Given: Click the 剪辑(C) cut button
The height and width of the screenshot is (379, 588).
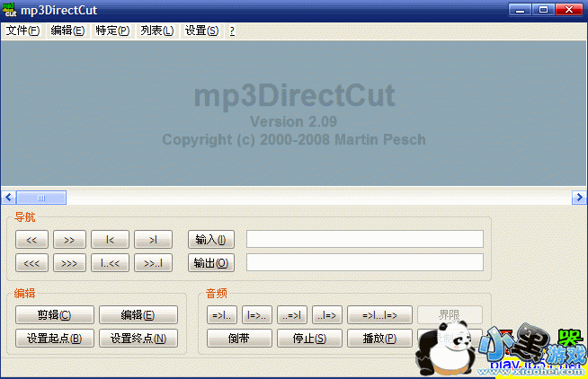Looking at the screenshot, I should click(x=55, y=315).
